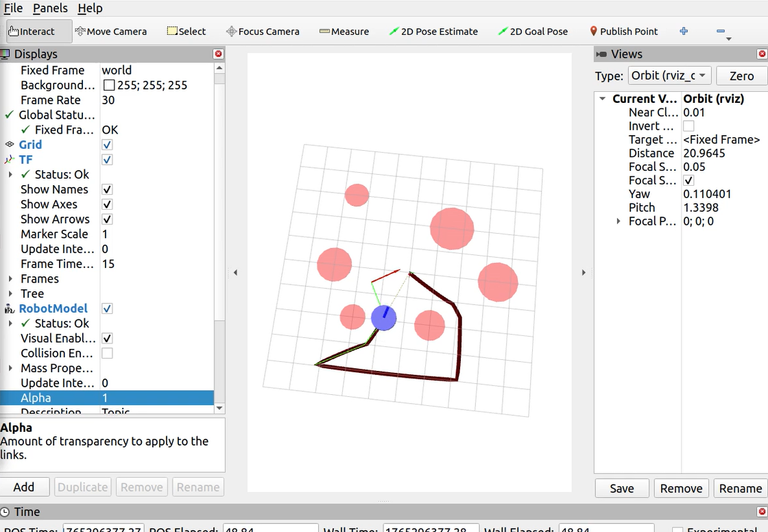Click the Add display button

(x=24, y=487)
